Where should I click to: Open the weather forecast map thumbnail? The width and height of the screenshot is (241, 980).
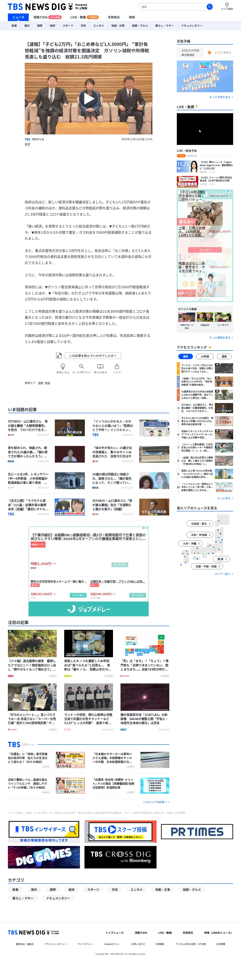(205, 76)
